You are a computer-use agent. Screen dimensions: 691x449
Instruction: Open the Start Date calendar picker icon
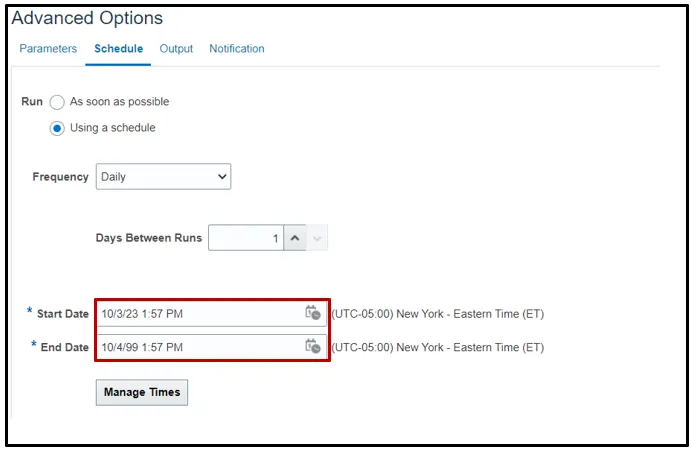pyautogui.click(x=313, y=313)
